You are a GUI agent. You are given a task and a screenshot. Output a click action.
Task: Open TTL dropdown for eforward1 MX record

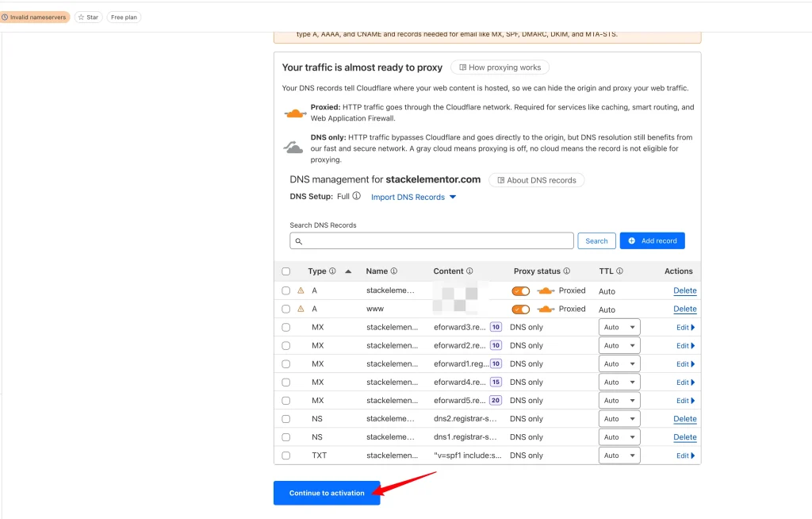pos(619,364)
